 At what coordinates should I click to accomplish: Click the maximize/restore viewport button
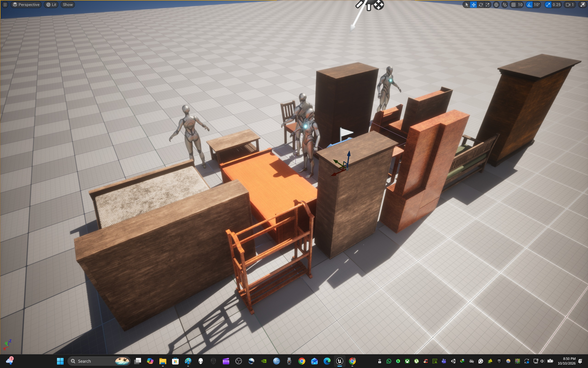[x=583, y=5]
